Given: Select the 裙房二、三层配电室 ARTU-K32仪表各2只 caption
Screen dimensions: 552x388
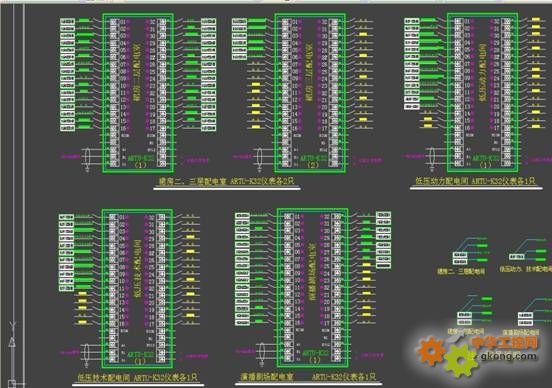Looking at the screenshot, I should click(x=227, y=181).
